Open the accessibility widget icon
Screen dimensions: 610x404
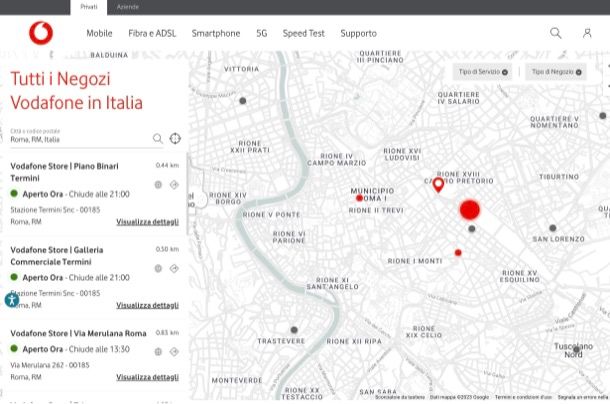[x=12, y=300]
